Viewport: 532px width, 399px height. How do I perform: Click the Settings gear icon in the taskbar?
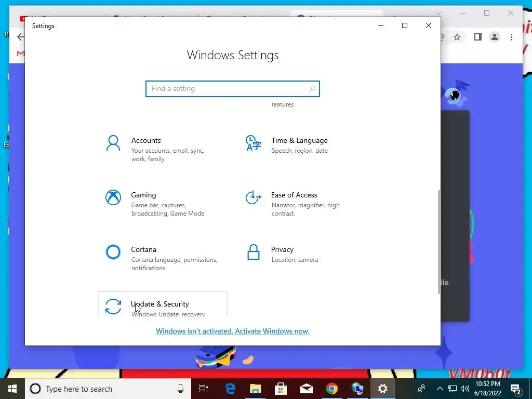pyautogui.click(x=383, y=389)
